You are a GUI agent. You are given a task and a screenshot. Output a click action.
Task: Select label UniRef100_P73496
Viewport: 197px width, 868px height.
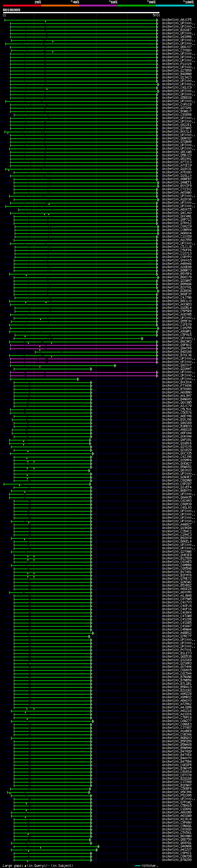tap(177, 386)
